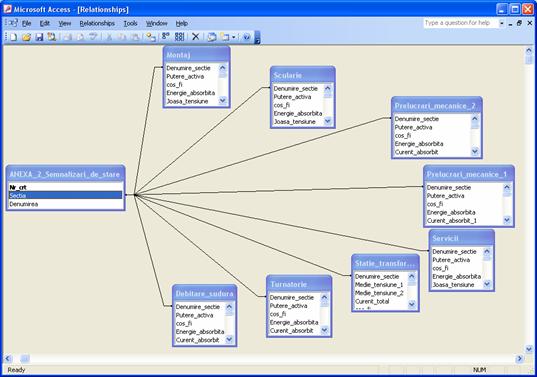Open the Tools menu
The height and width of the screenshot is (377, 537).
pos(130,23)
